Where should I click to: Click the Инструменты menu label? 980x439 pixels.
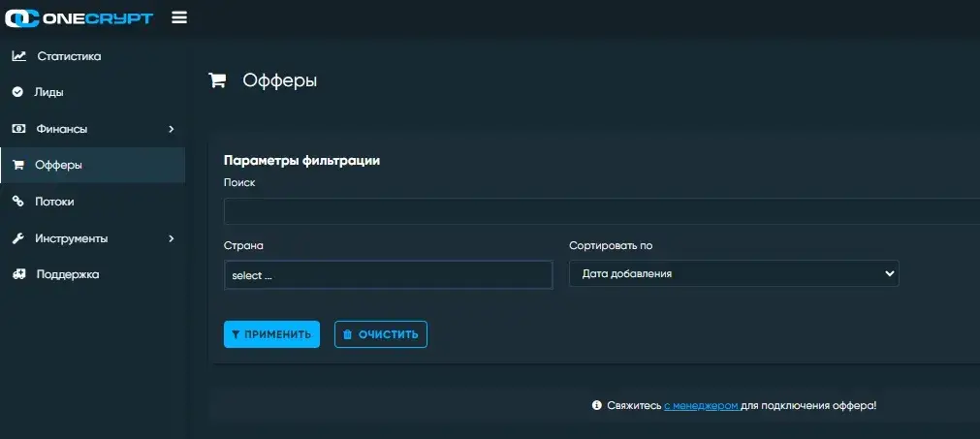tap(72, 238)
